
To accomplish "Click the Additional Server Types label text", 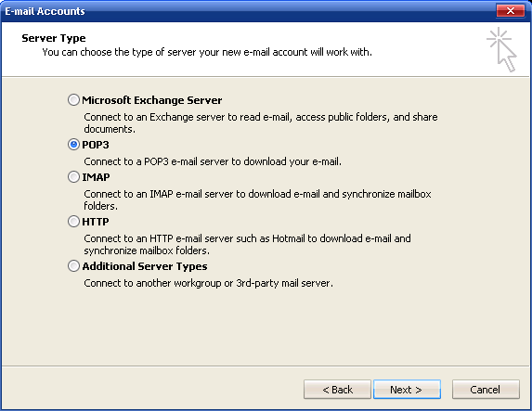I will coord(145,266).
